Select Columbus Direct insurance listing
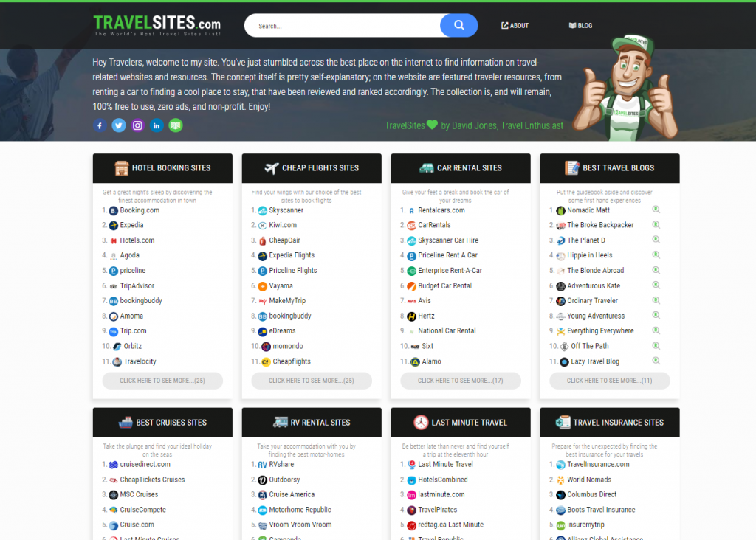 coord(591,494)
